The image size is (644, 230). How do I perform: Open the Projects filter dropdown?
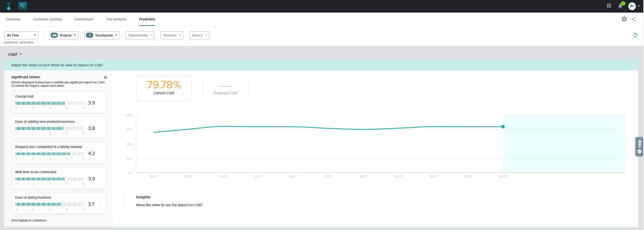pos(64,35)
